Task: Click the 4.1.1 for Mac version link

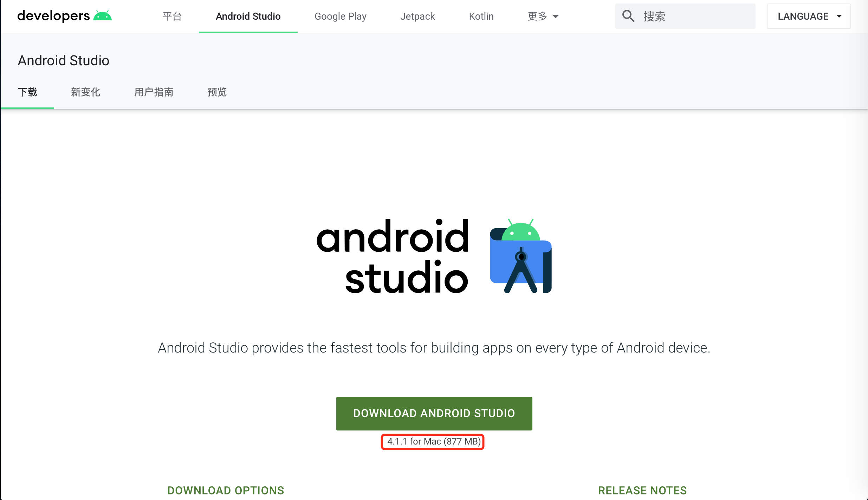Action: tap(433, 441)
